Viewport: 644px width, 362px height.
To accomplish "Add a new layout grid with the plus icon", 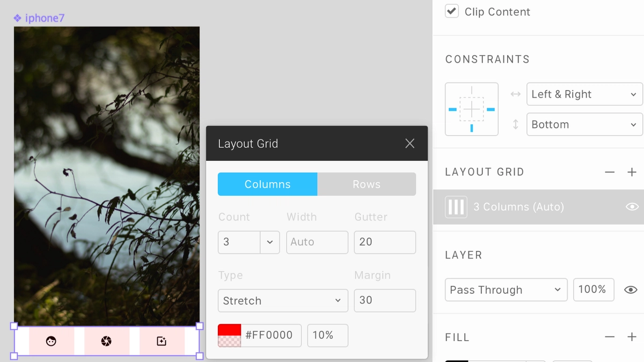I will coord(631,172).
